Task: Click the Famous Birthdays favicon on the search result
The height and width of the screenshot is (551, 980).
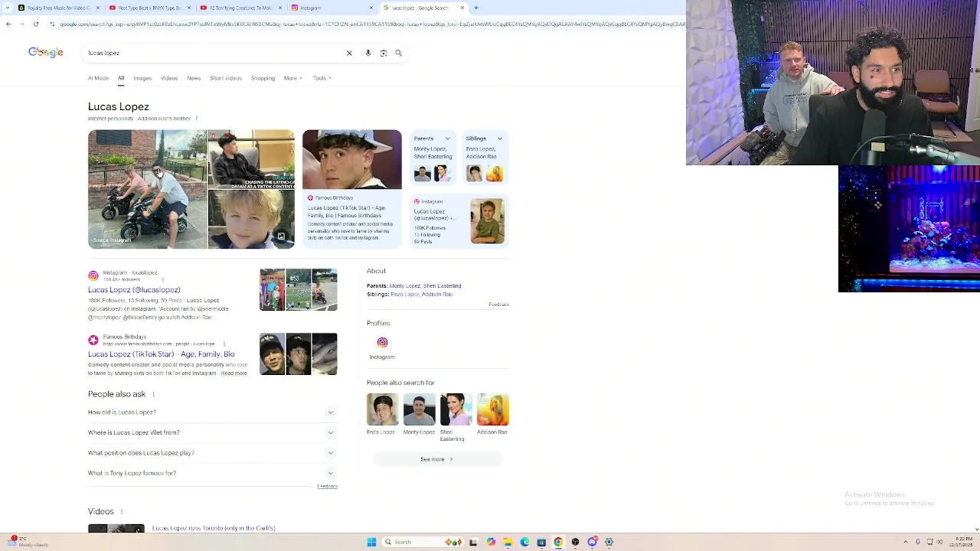Action: point(93,340)
